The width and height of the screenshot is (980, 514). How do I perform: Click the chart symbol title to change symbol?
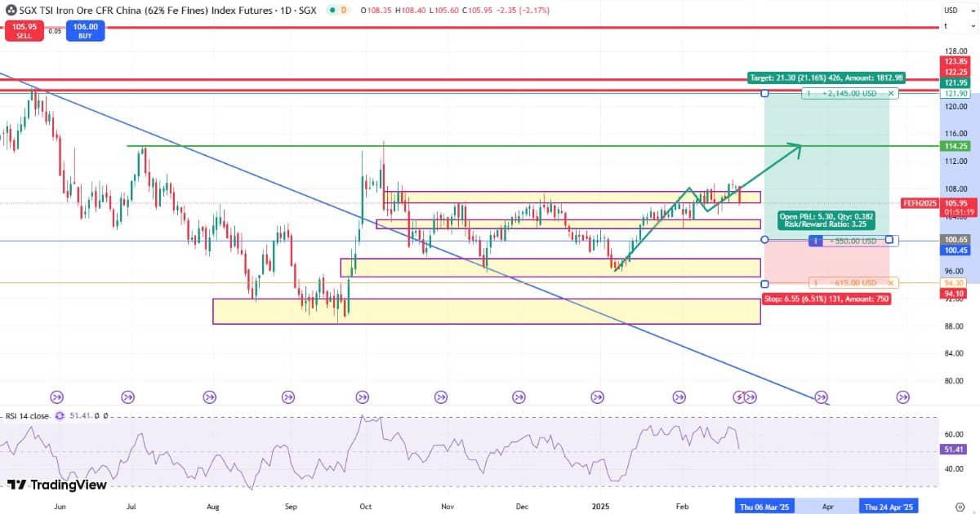coord(163,11)
